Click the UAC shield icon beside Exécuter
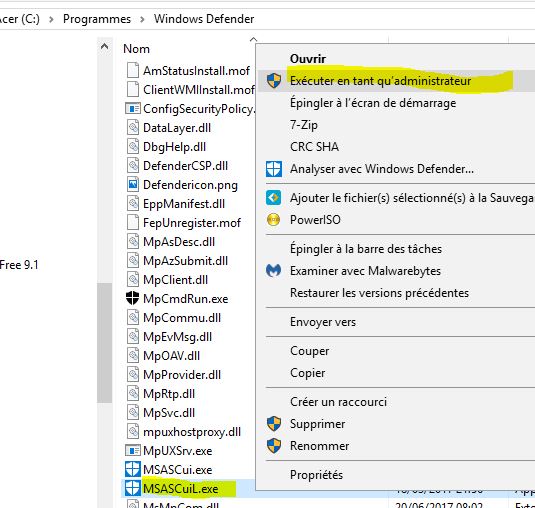Screen dimensions: 535x508 [x=274, y=81]
